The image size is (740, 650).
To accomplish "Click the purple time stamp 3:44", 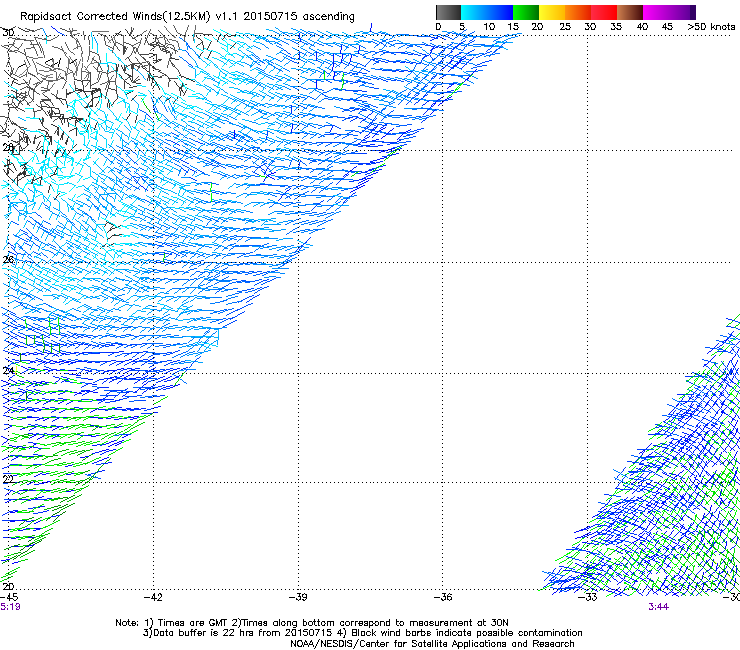I will click(x=658, y=607).
